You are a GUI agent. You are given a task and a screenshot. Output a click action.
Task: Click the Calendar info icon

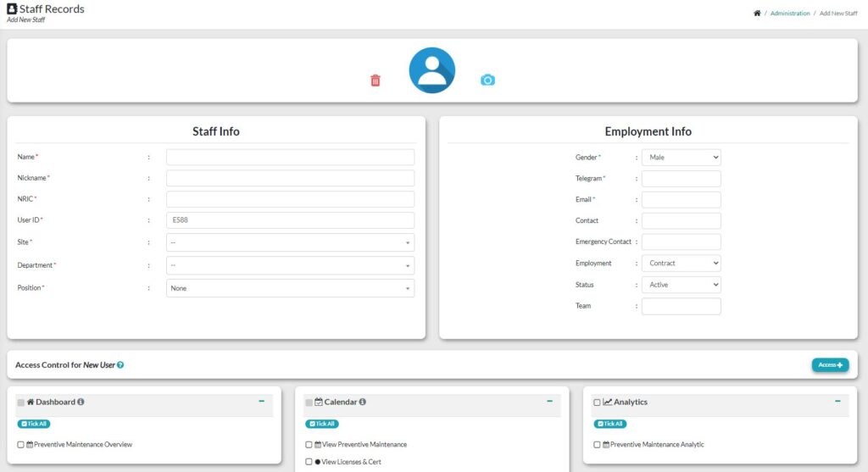(x=362, y=403)
